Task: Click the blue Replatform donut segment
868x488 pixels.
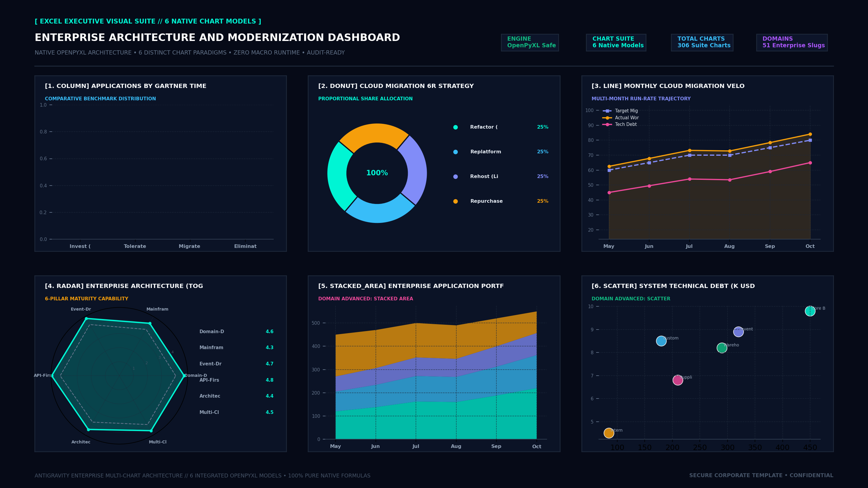Action: 379,213
